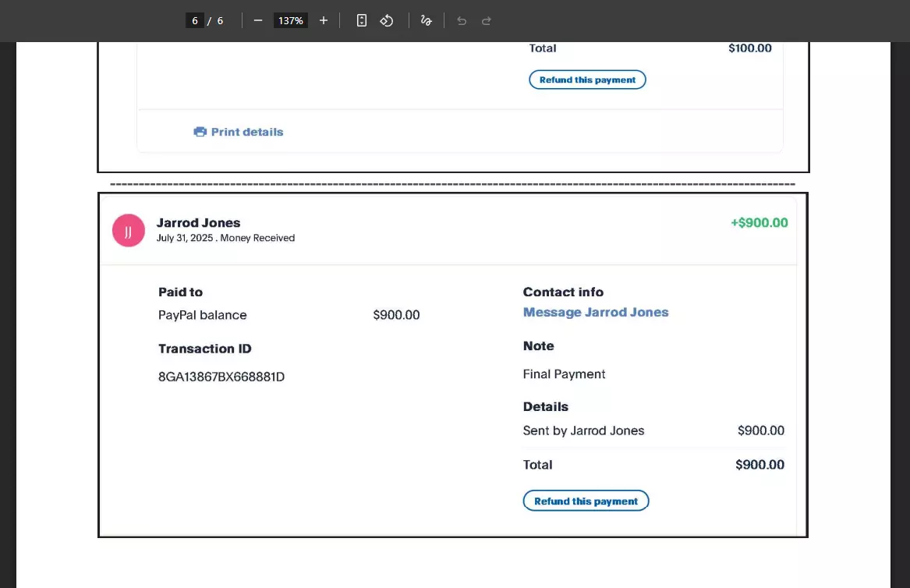Click the Transaction ID heading
The image size is (910, 588).
click(x=205, y=349)
